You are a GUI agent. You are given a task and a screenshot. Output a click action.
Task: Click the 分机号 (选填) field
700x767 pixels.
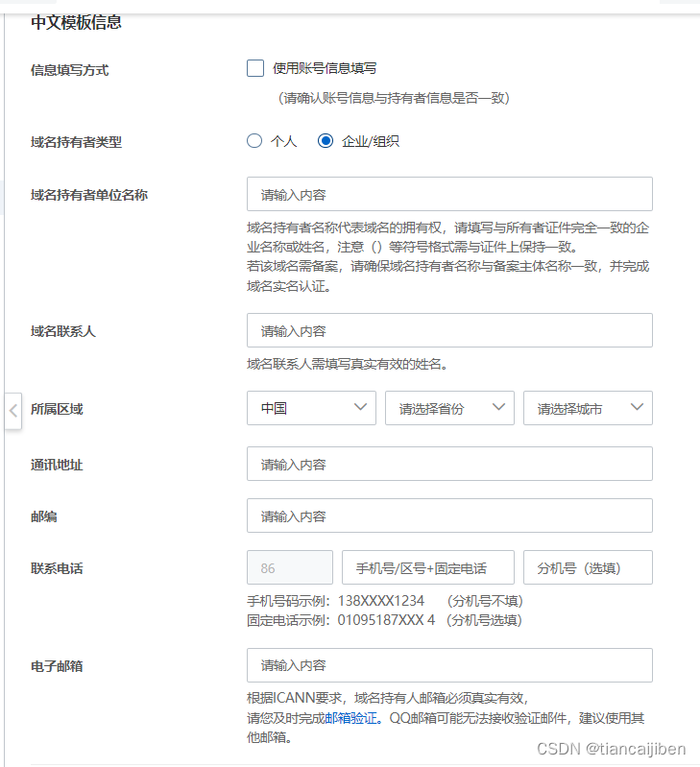click(x=588, y=567)
